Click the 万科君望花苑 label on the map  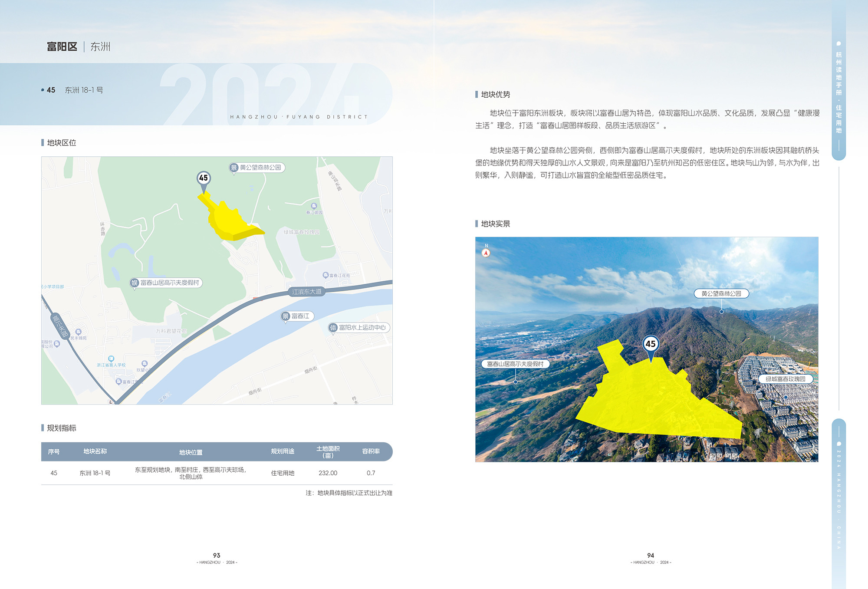[x=171, y=331]
